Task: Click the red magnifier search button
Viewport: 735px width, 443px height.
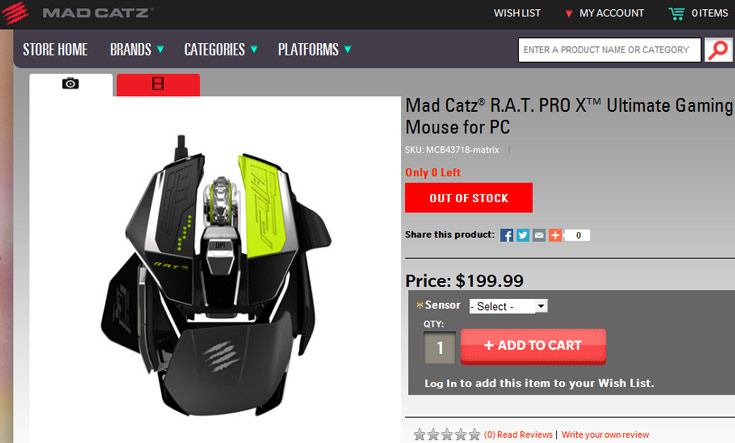Action: (718, 50)
